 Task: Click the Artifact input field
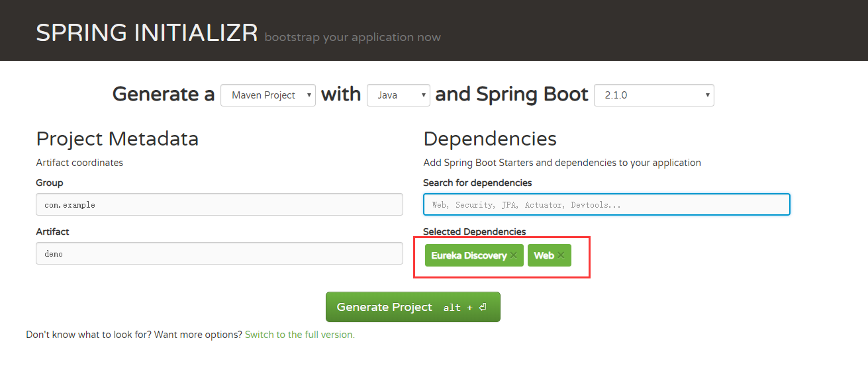[219, 253]
